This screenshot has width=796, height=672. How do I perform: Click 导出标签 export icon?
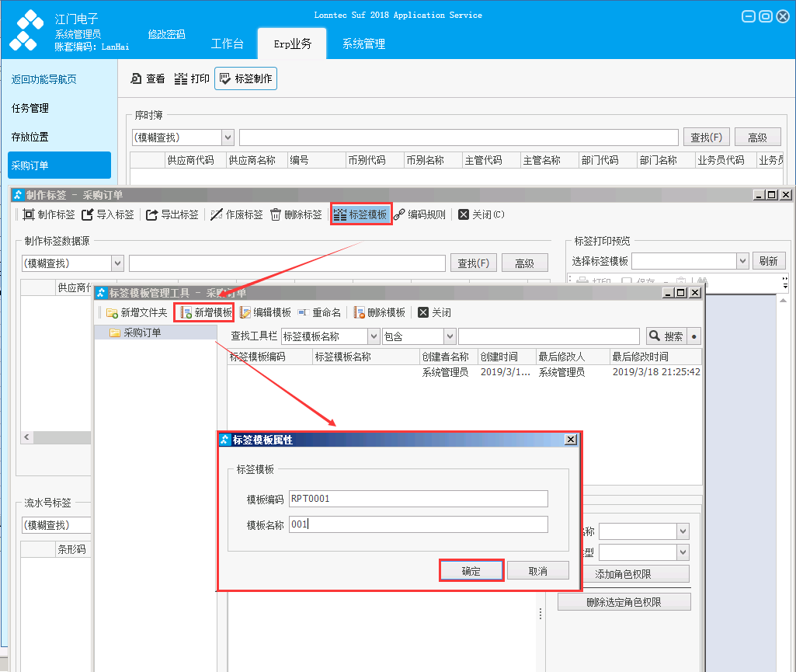(x=151, y=214)
